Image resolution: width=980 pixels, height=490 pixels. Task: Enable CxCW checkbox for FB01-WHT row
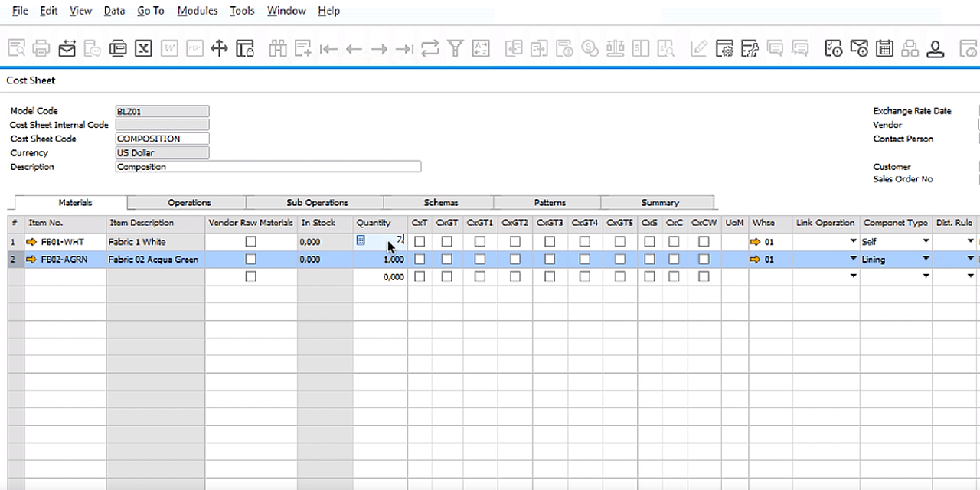pos(704,242)
